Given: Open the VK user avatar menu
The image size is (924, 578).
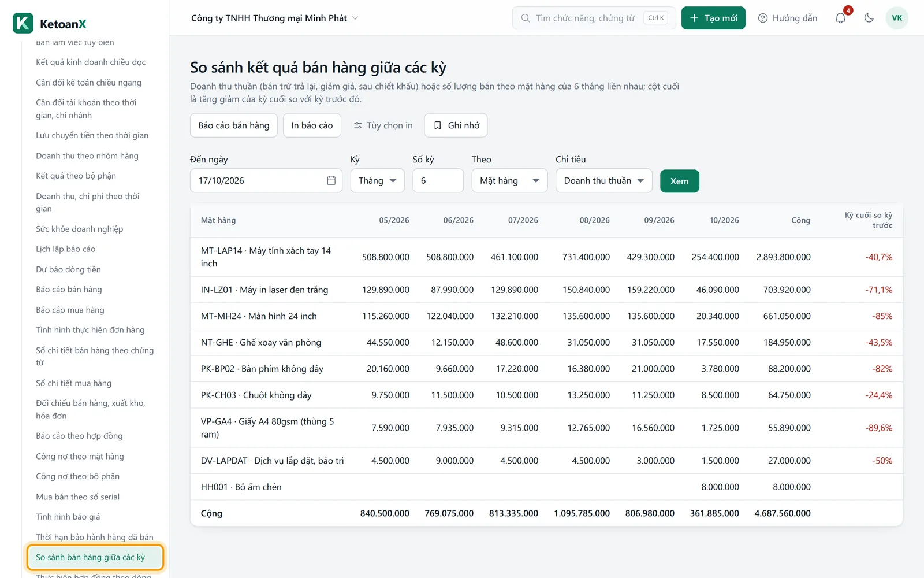Looking at the screenshot, I should pyautogui.click(x=897, y=18).
